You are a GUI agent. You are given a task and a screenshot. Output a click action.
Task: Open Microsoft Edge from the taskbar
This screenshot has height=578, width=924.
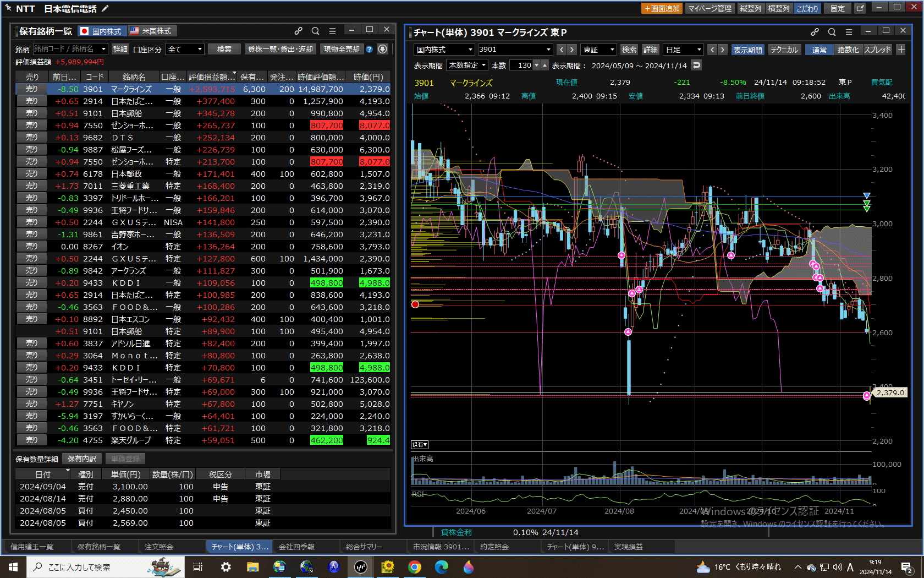pyautogui.click(x=442, y=566)
